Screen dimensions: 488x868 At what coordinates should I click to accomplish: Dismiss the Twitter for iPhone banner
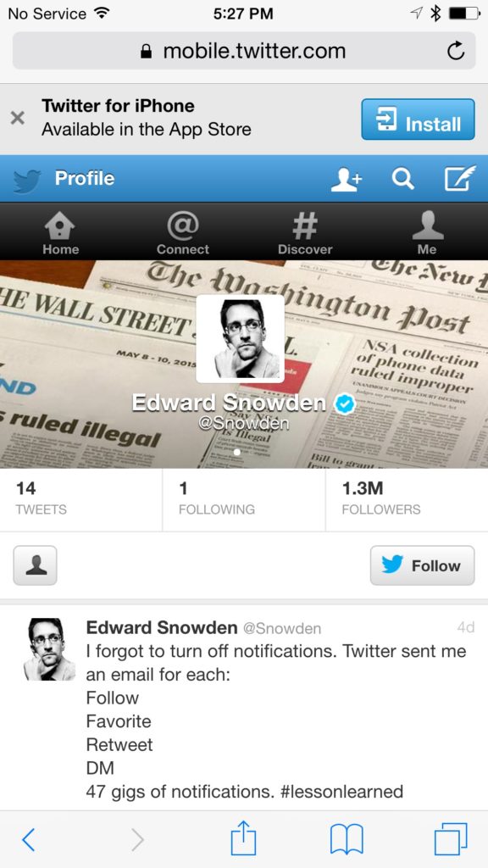pyautogui.click(x=18, y=117)
